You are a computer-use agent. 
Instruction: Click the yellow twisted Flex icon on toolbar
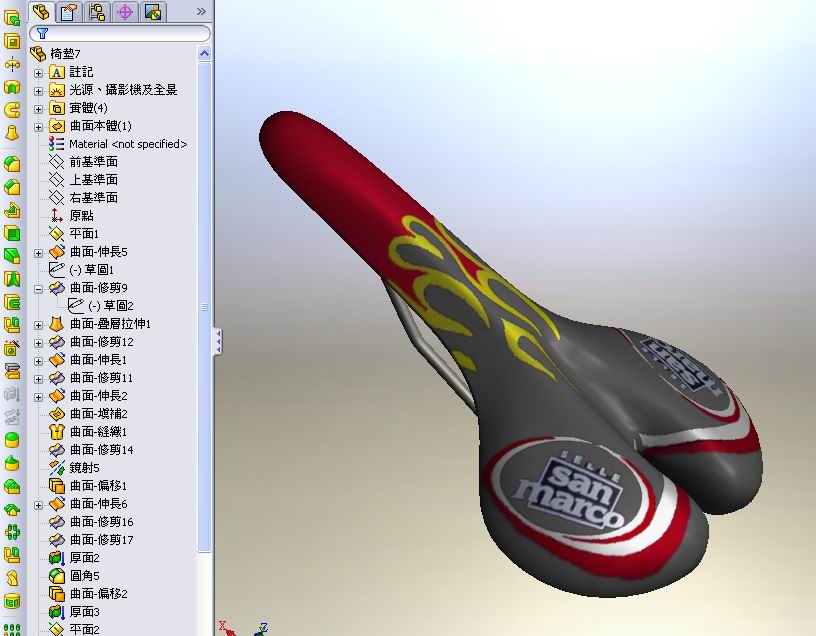(x=12, y=578)
